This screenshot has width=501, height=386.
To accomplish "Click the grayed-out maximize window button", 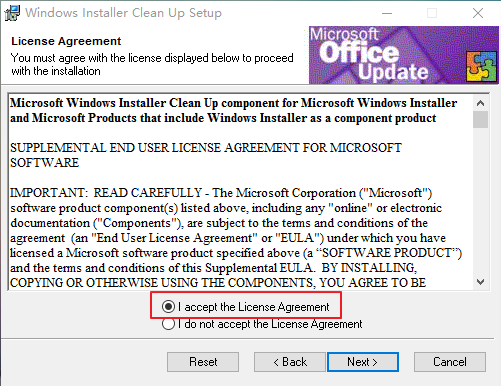I will pyautogui.click(x=432, y=13).
